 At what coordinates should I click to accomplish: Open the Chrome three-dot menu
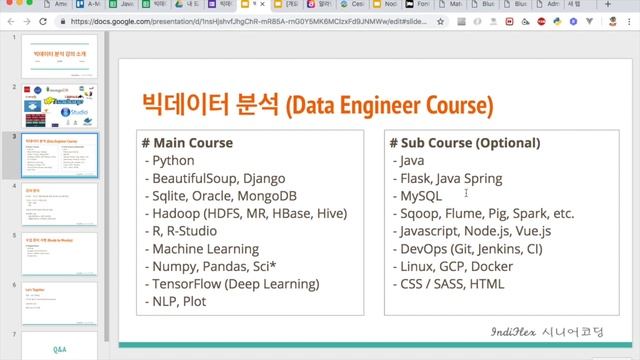pyautogui.click(x=629, y=22)
